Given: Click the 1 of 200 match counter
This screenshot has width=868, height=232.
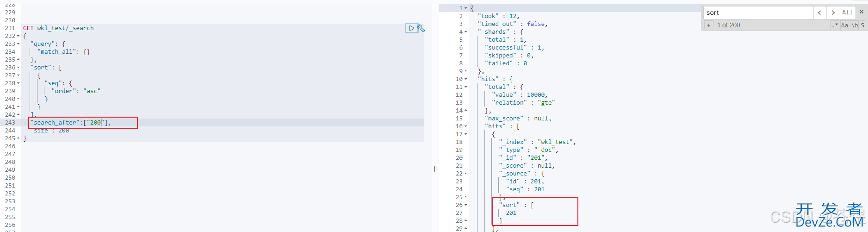Looking at the screenshot, I should click(729, 25).
